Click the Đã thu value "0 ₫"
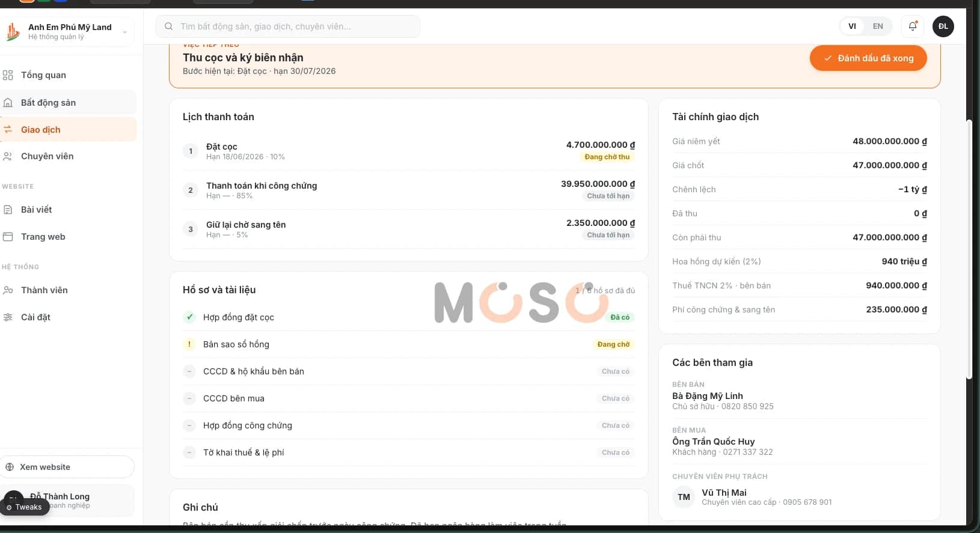Image resolution: width=980 pixels, height=533 pixels. coord(920,213)
